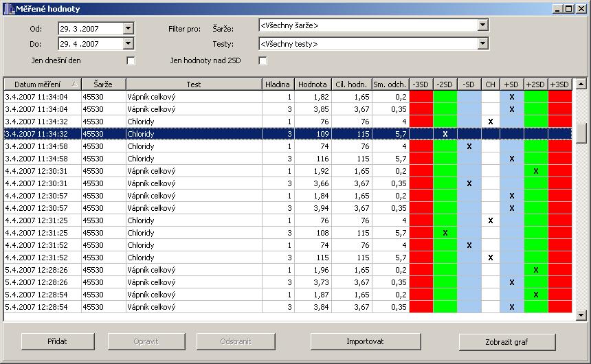Image resolution: width=591 pixels, height=364 pixels.
Task: Click red -3SD cell in row valued 1,82
Action: [x=421, y=97]
